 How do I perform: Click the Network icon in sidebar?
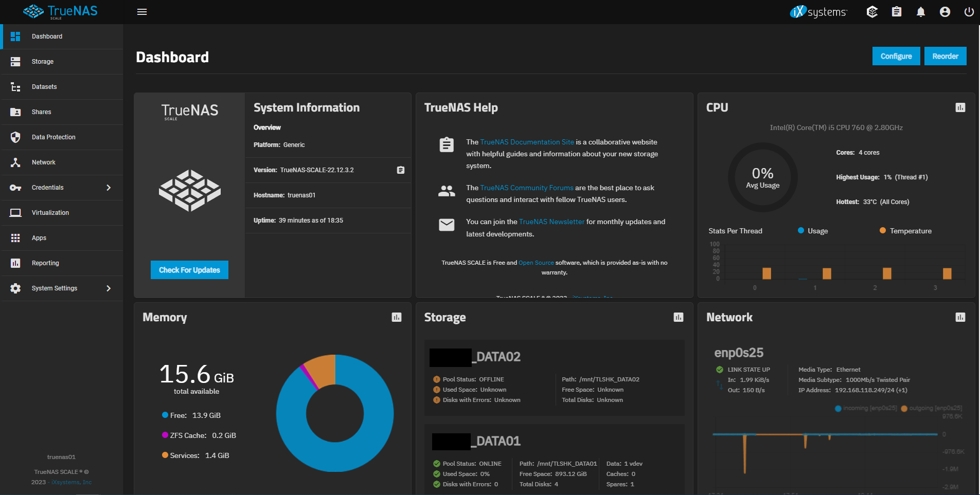[x=15, y=162]
